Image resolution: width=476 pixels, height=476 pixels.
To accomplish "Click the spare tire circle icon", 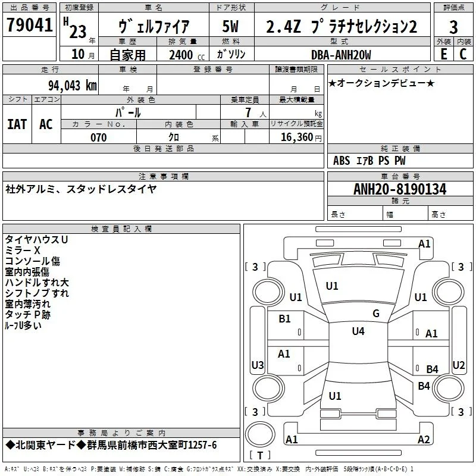I will pos(260,434).
